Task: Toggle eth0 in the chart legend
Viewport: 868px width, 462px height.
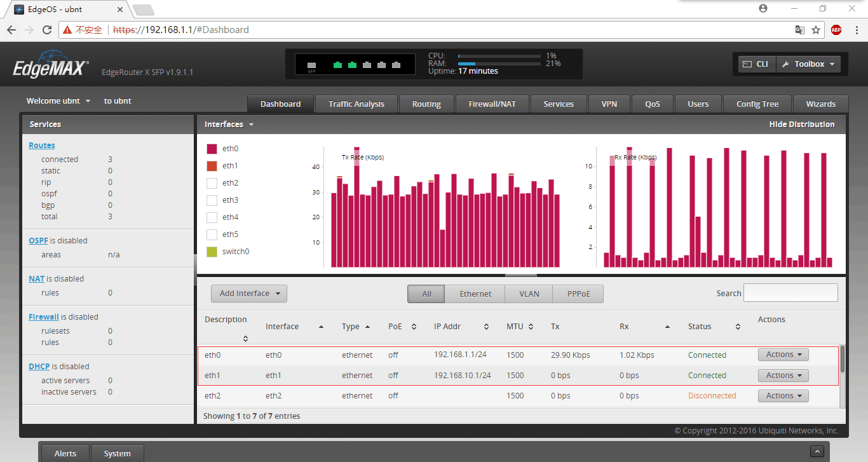Action: point(212,149)
